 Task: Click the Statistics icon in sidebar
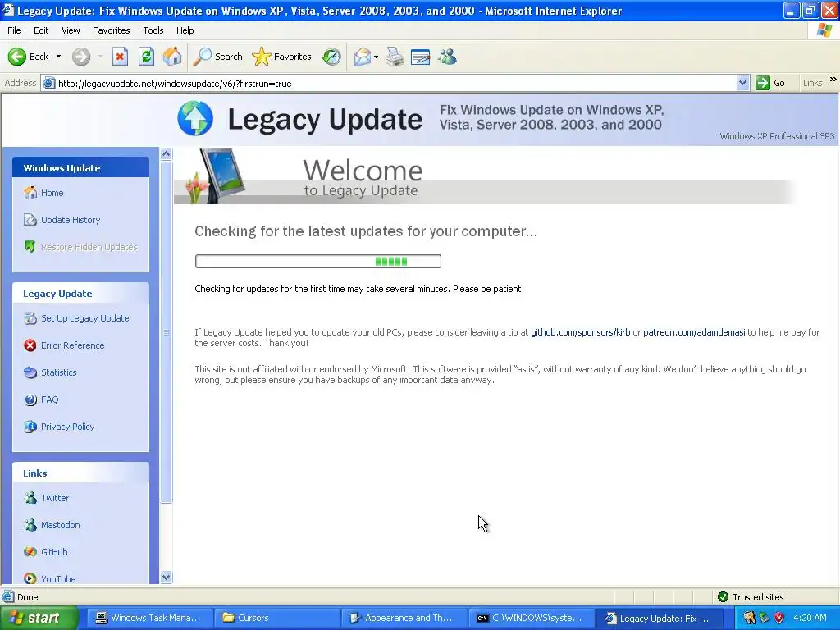pos(30,372)
